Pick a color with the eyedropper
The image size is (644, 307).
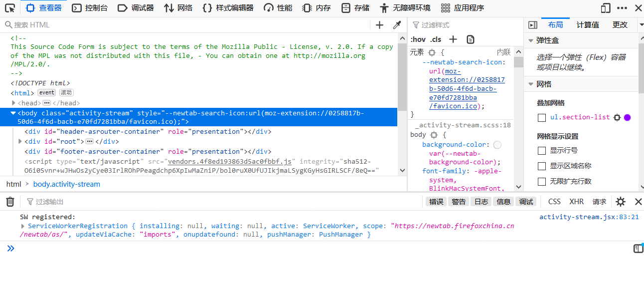point(397,25)
